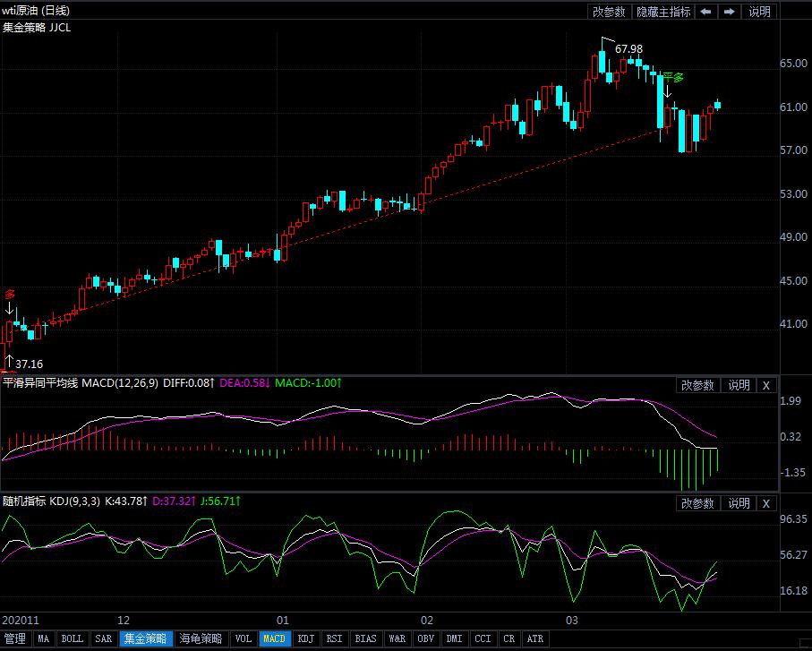The width and height of the screenshot is (812, 651).
Task: Show KDJ panel 说明 description
Action: pyautogui.click(x=739, y=503)
